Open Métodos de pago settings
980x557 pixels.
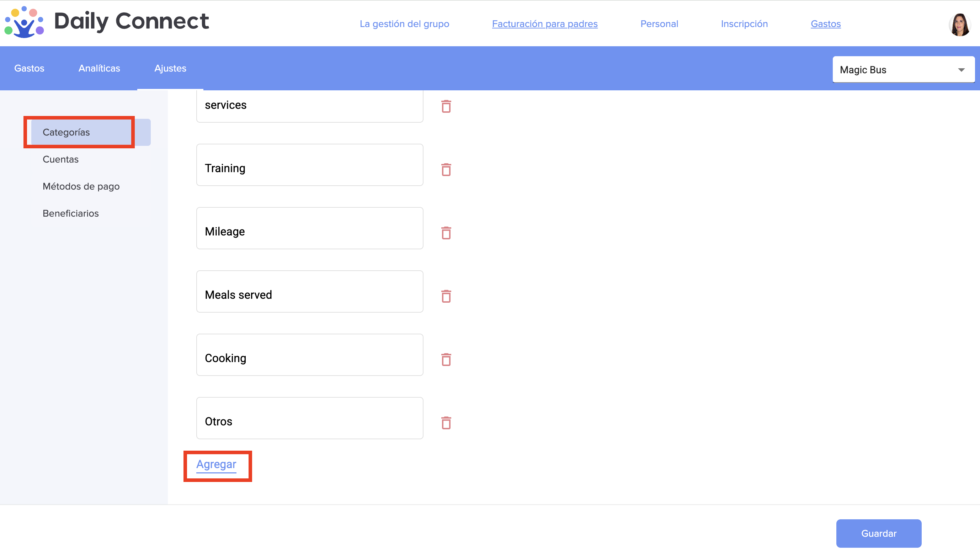point(81,186)
